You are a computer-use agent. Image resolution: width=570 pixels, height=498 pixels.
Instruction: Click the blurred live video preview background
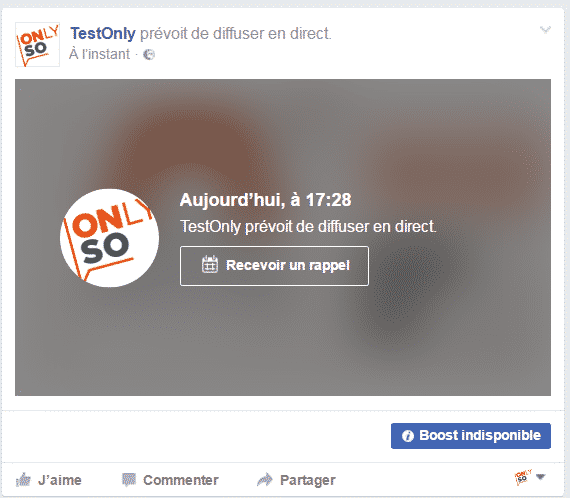tap(283, 338)
